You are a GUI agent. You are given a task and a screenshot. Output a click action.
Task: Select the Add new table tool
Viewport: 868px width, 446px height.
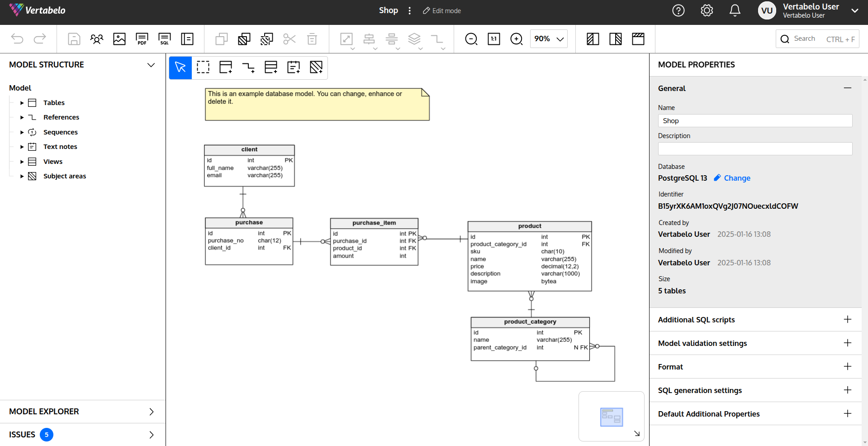click(226, 67)
